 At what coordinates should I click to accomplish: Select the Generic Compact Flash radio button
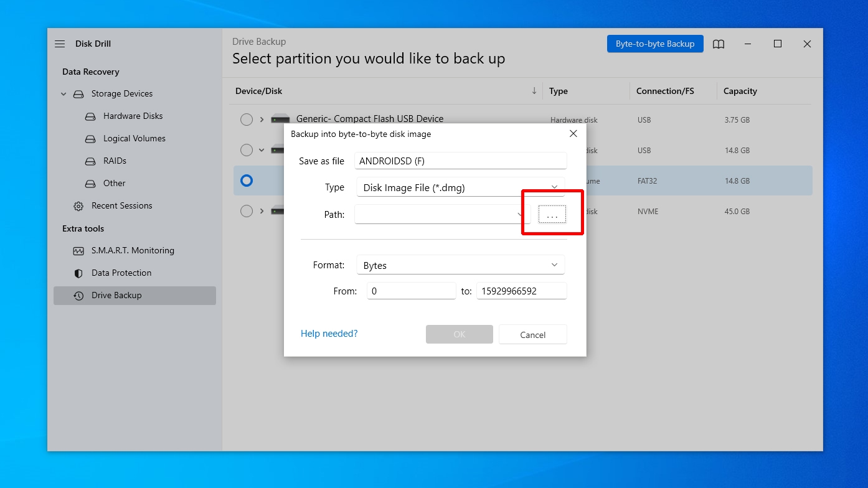(x=247, y=120)
